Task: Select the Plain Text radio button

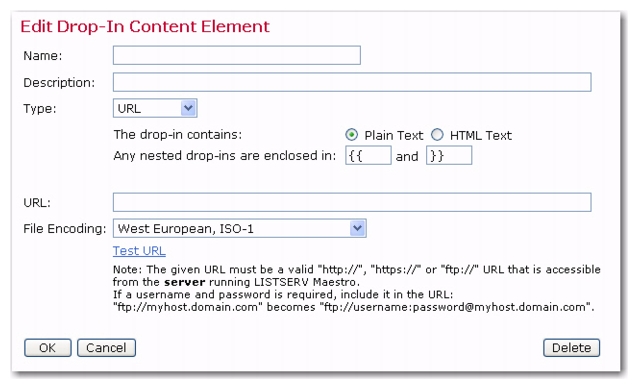Action: click(x=352, y=135)
